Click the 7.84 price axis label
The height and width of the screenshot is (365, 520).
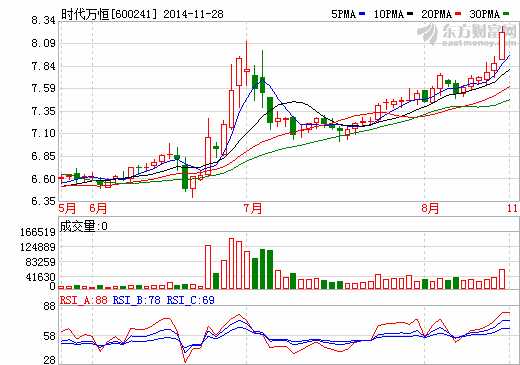tap(43, 66)
